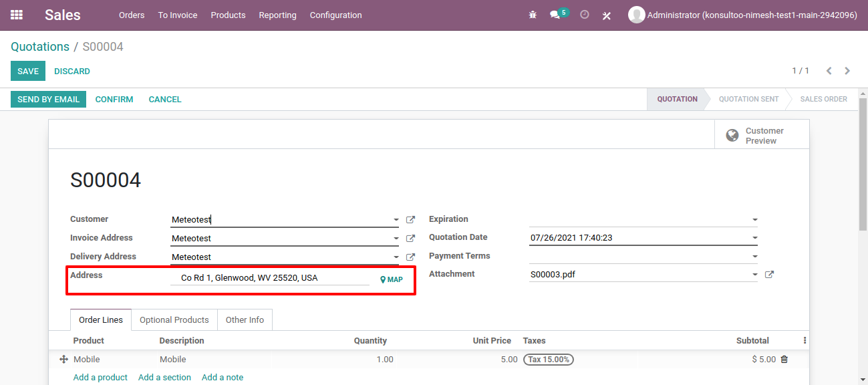868x385 pixels.
Task: Go to next record arrow
Action: 847,71
